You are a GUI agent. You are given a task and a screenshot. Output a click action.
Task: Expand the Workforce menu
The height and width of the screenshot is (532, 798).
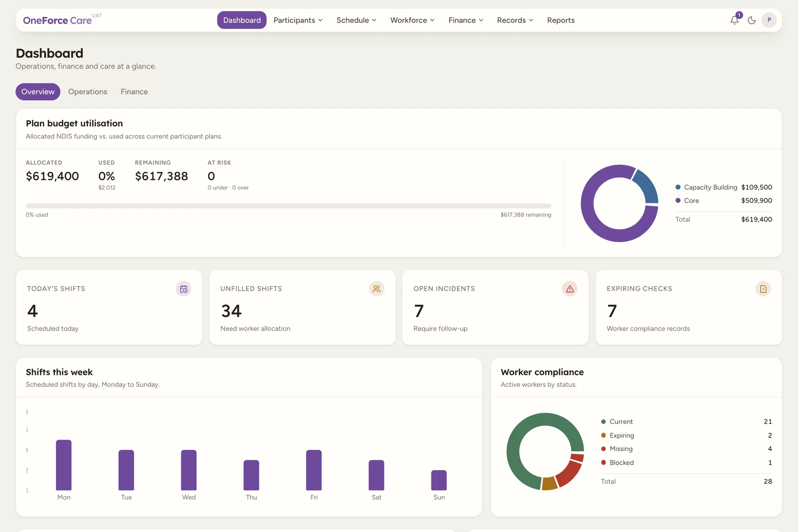point(412,20)
